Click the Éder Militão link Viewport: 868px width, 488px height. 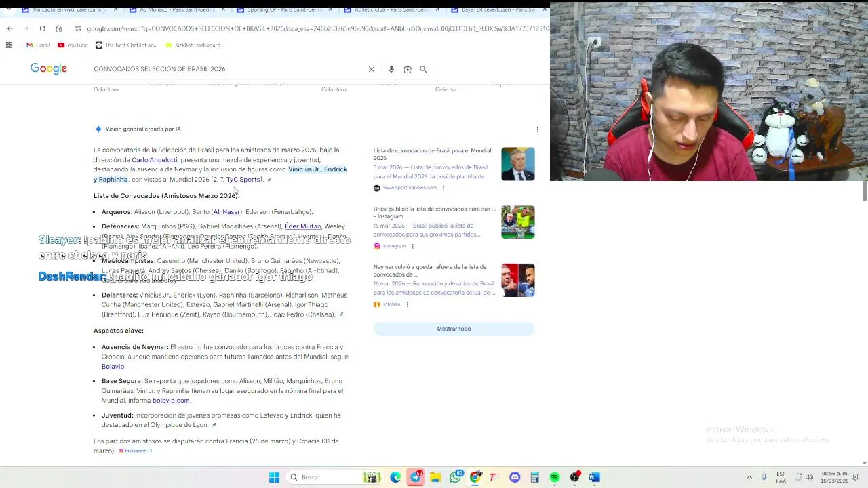[302, 226]
